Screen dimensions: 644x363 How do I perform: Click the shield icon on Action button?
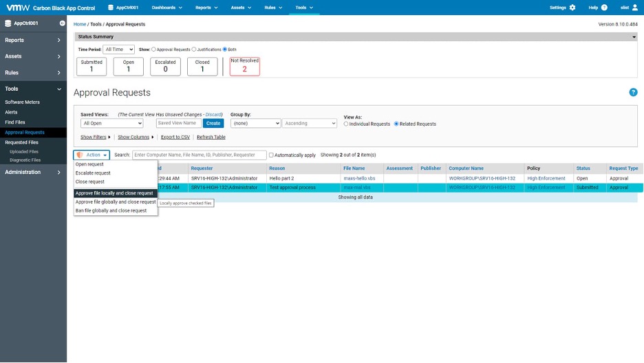coord(80,155)
